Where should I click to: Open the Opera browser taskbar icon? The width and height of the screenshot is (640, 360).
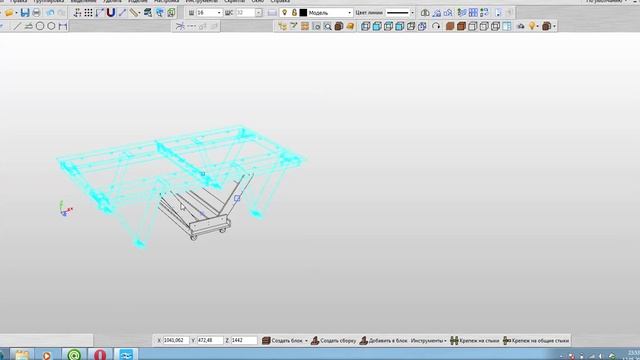click(x=100, y=354)
